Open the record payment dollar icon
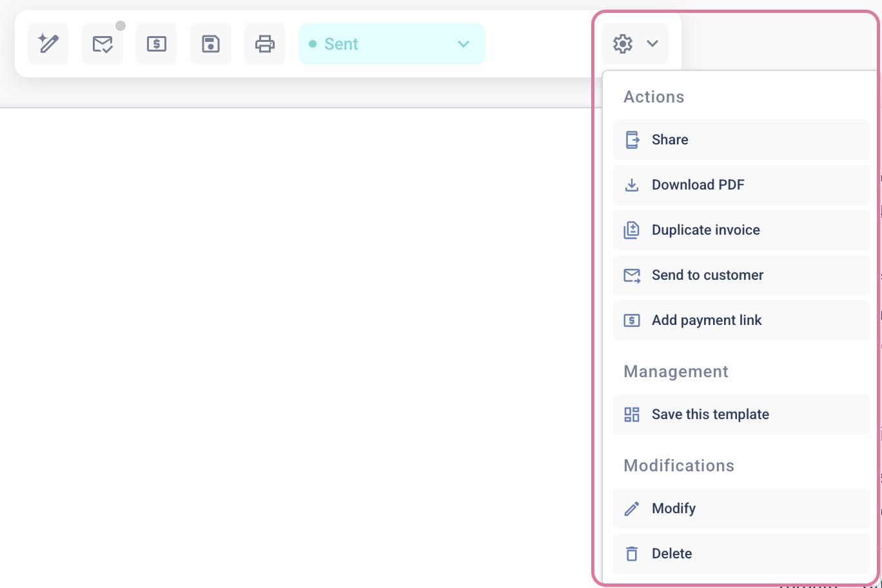Viewport: 882px width, 588px height. pos(156,44)
